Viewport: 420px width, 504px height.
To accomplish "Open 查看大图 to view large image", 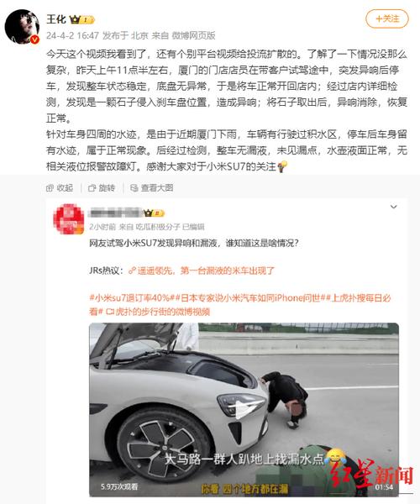I will point(152,187).
